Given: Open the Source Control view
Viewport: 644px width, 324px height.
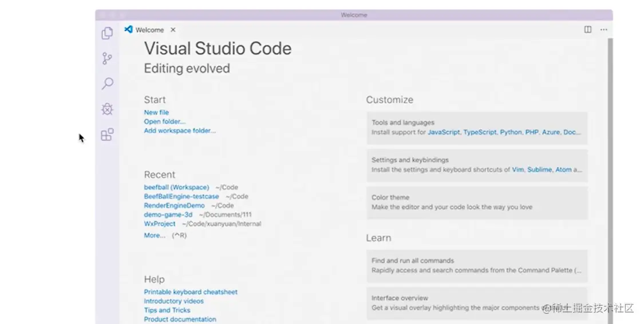Looking at the screenshot, I should [x=107, y=58].
